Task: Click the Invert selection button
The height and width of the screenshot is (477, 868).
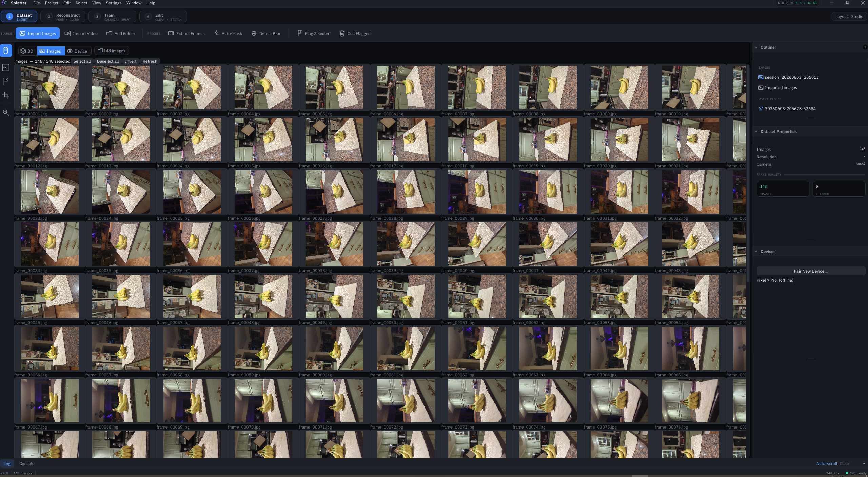Action: pos(131,61)
